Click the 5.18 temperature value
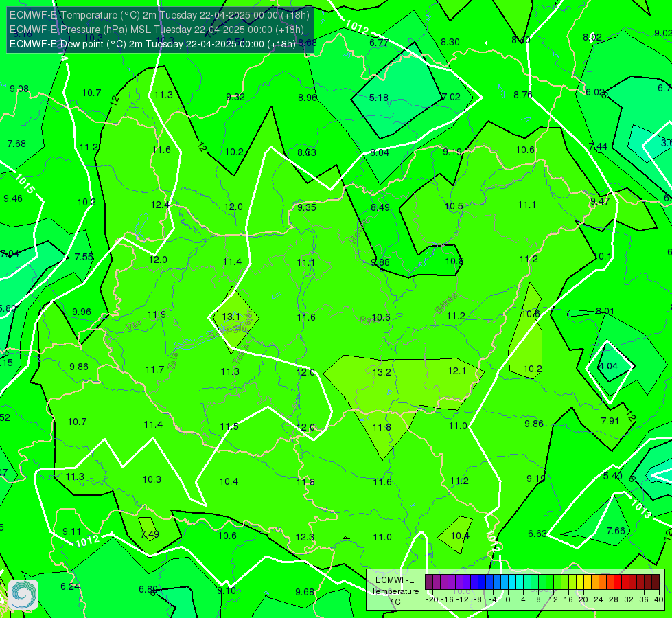 coord(379,98)
